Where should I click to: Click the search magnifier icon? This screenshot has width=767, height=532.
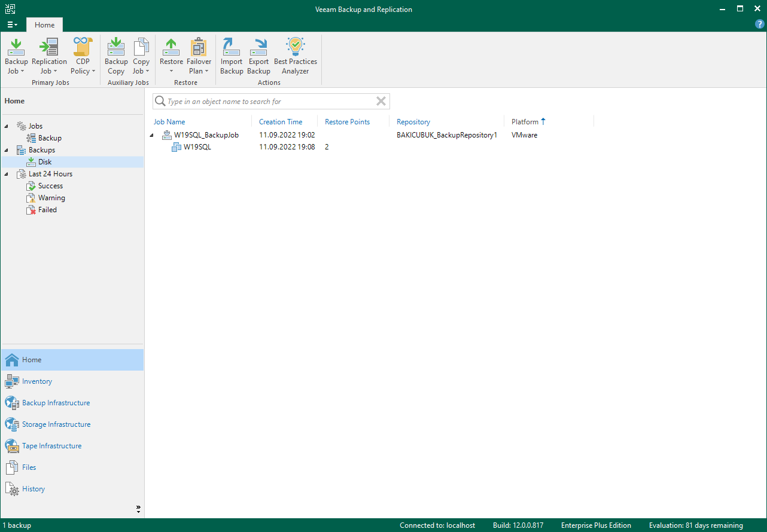point(160,101)
